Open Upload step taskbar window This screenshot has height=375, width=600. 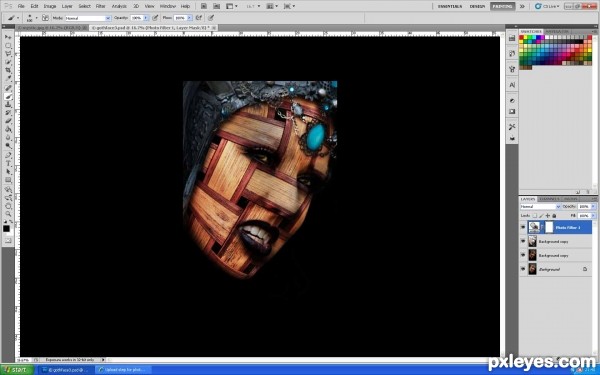[x=123, y=370]
